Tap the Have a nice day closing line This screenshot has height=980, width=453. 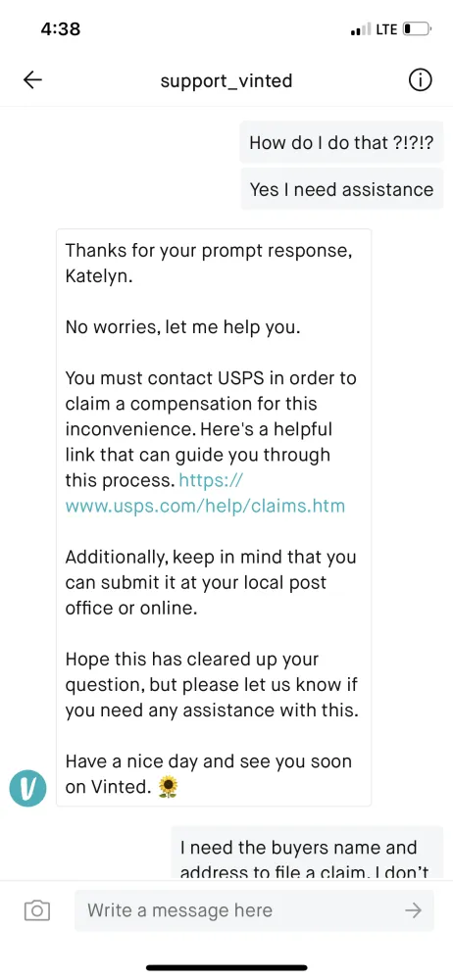coord(209,774)
